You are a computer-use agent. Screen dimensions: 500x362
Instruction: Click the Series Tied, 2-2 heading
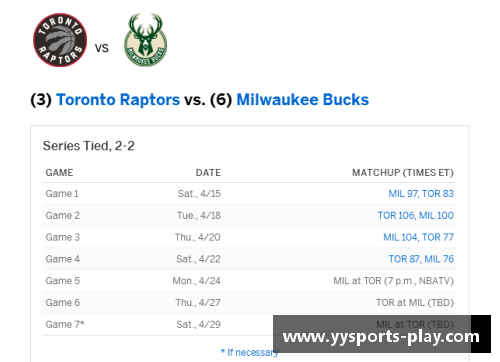(89, 146)
